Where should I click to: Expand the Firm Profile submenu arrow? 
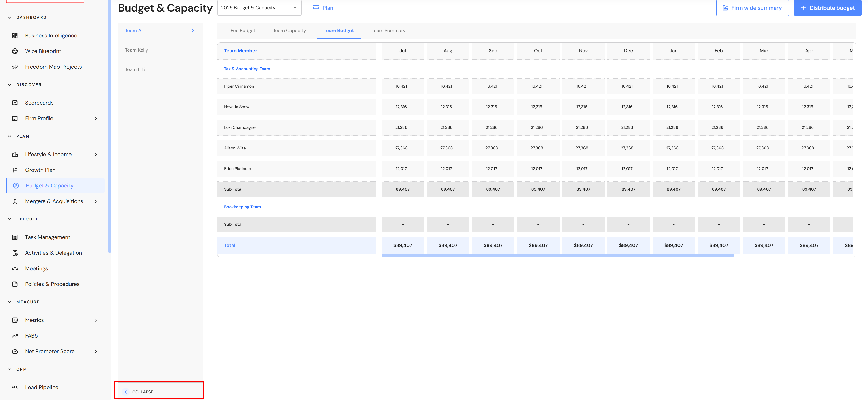coord(96,118)
